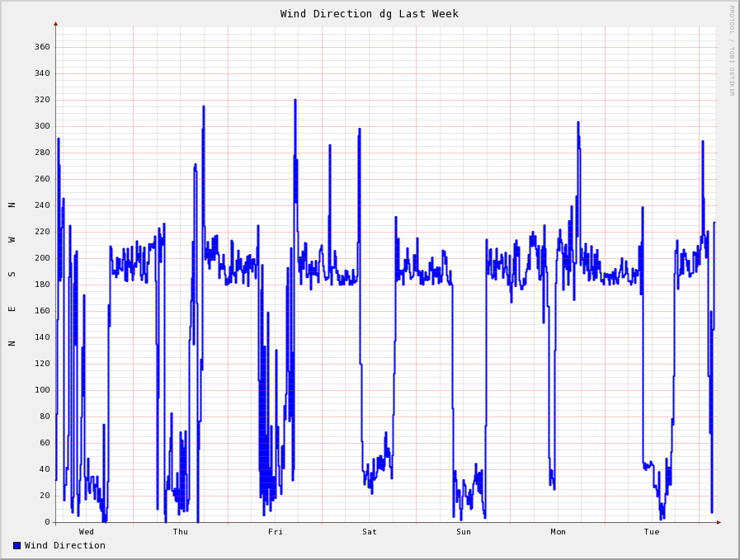Select the 'Tue' label on the x-axis
This screenshot has height=560, width=740.
[x=652, y=532]
